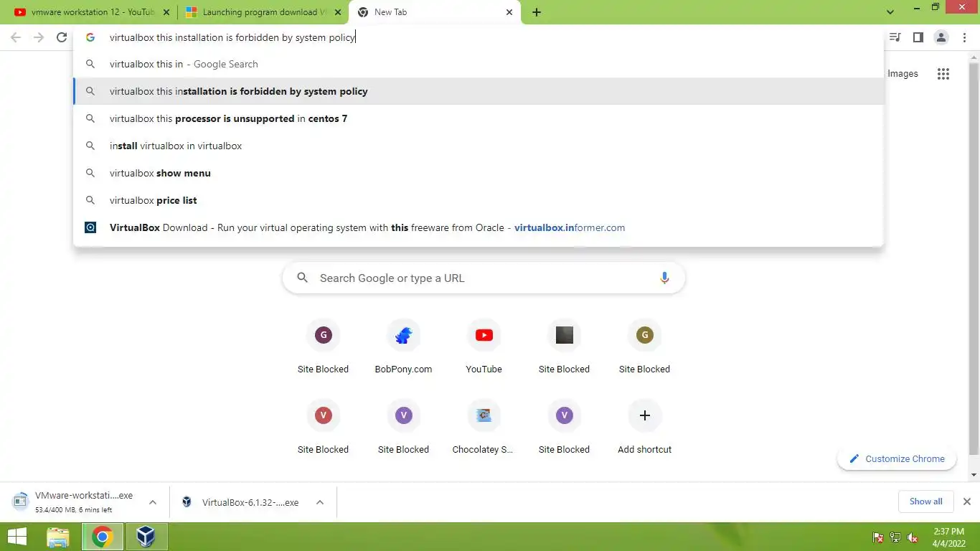Image resolution: width=980 pixels, height=551 pixels.
Task: Open the YouTube shortcut tile
Action: 484,348
